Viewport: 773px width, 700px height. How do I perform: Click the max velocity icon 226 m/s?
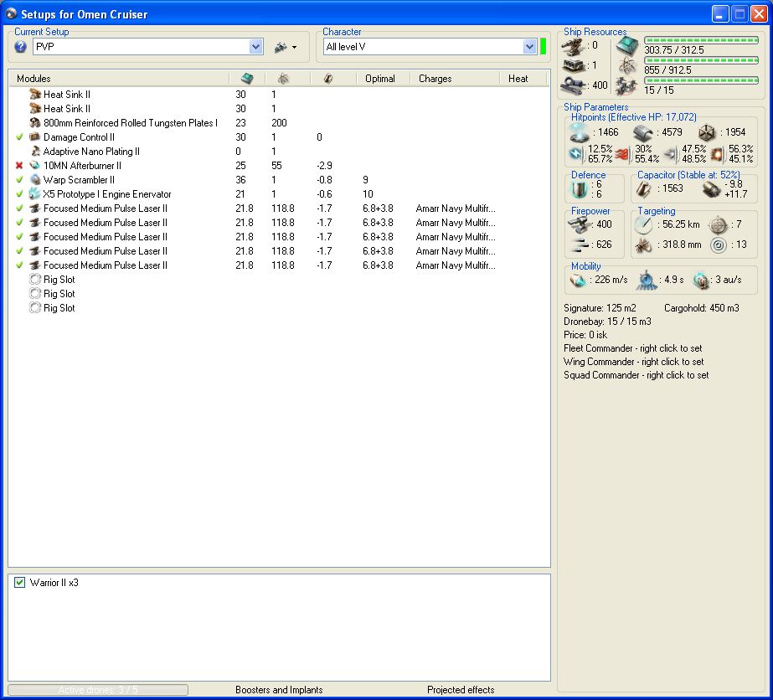click(x=578, y=280)
